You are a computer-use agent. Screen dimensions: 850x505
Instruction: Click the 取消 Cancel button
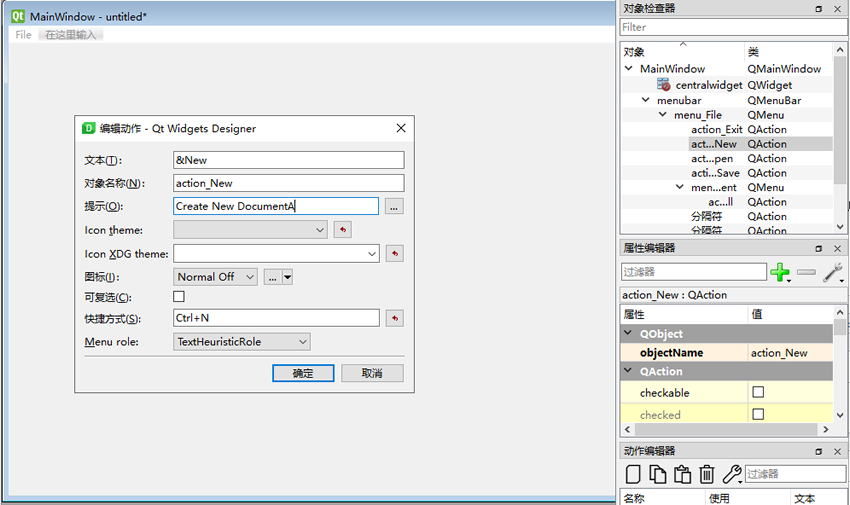372,373
